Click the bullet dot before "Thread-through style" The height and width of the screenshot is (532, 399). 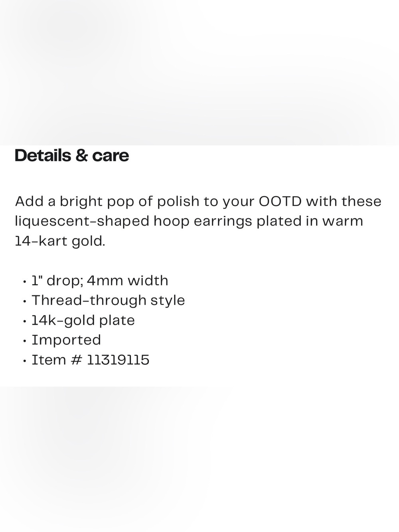tap(25, 302)
